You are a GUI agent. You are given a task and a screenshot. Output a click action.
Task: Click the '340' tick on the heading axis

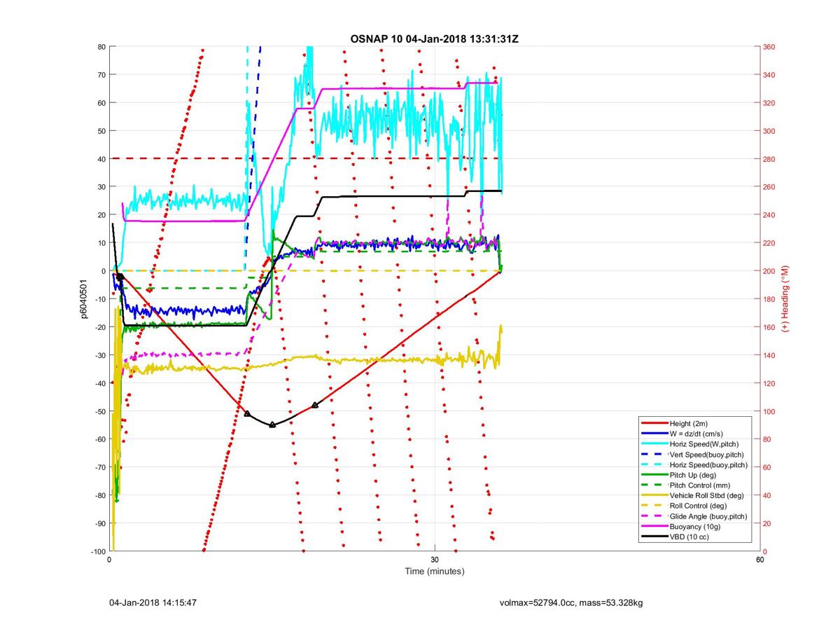coord(770,74)
